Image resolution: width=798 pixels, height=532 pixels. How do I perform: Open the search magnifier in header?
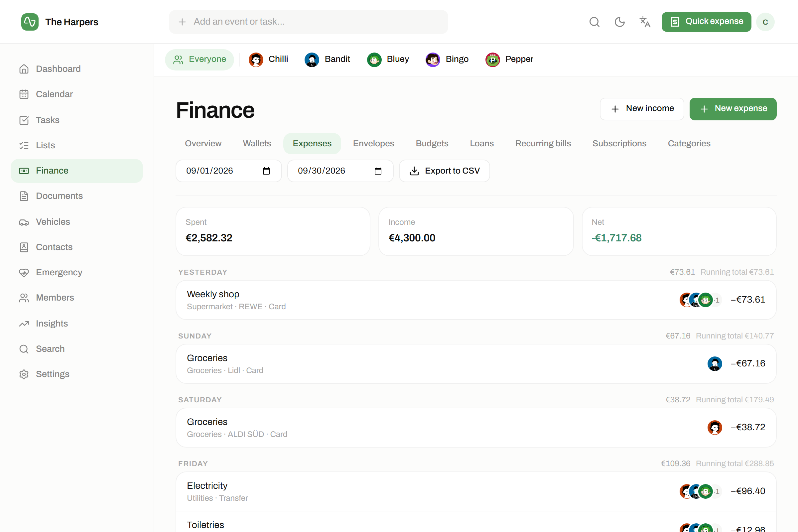(594, 22)
